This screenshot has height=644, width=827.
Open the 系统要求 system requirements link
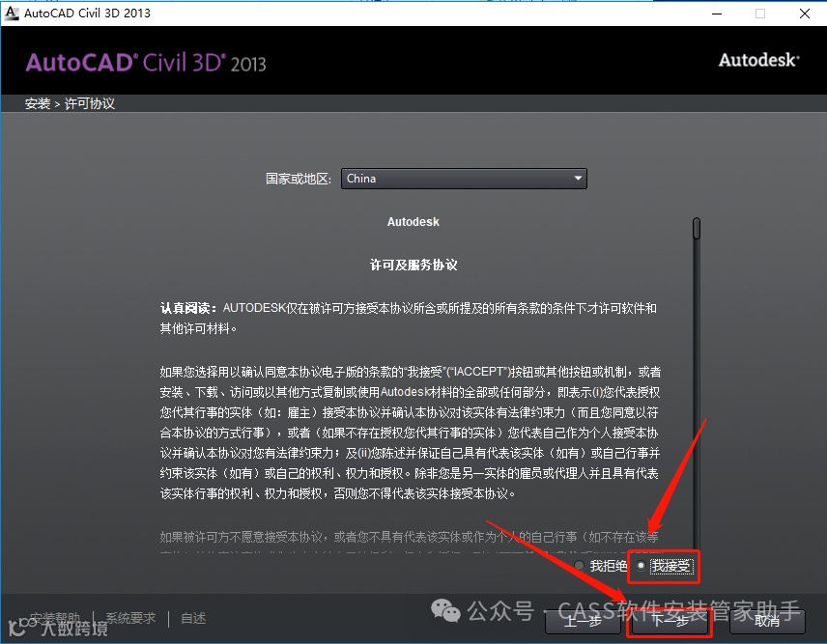point(130,618)
